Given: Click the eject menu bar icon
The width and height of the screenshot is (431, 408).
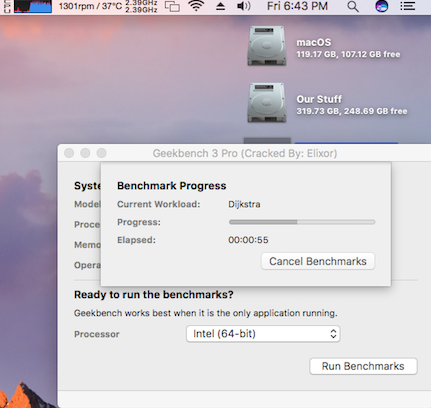Looking at the screenshot, I should tap(220, 6).
